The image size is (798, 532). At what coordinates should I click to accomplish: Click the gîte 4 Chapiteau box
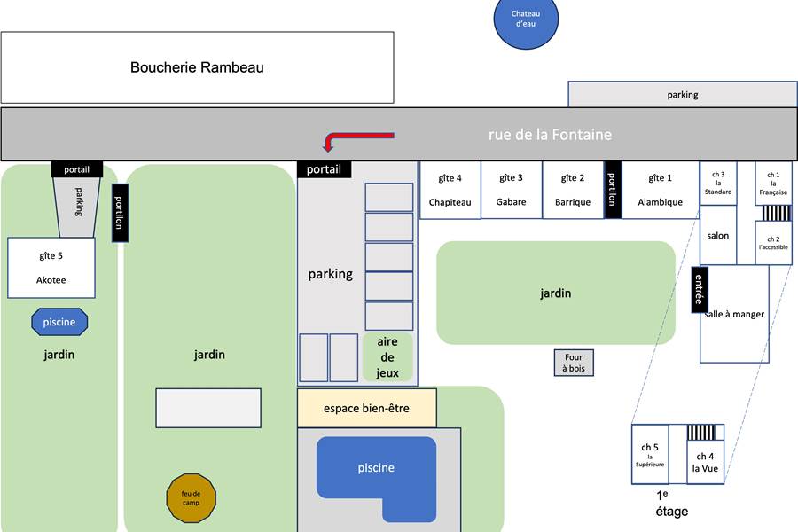pos(450,190)
